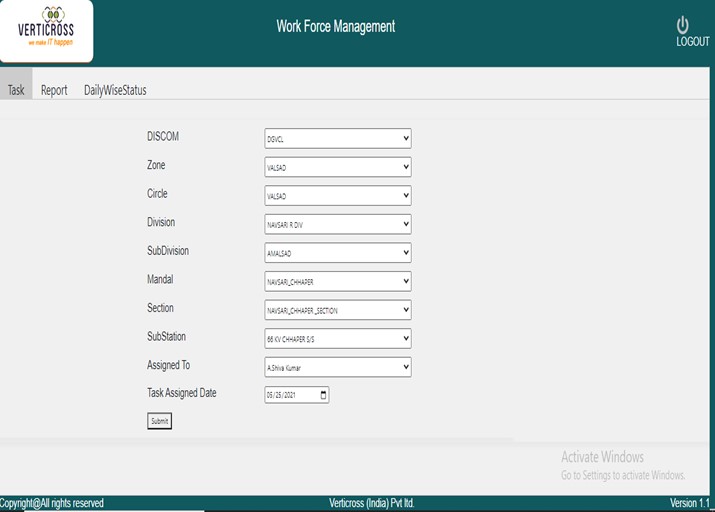Expand the Division dropdown showing NAVSARI R DIV
Screen dimensions: 715x512
337,224
